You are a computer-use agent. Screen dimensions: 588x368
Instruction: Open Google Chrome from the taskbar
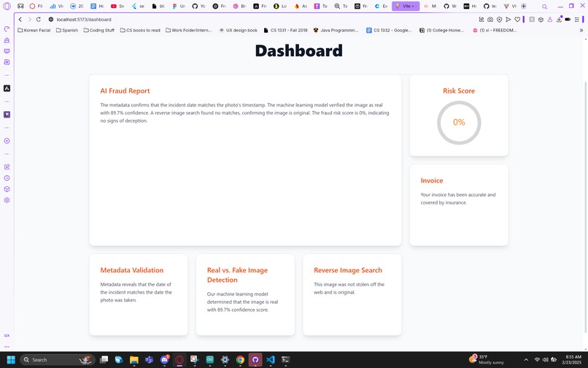pos(240,360)
